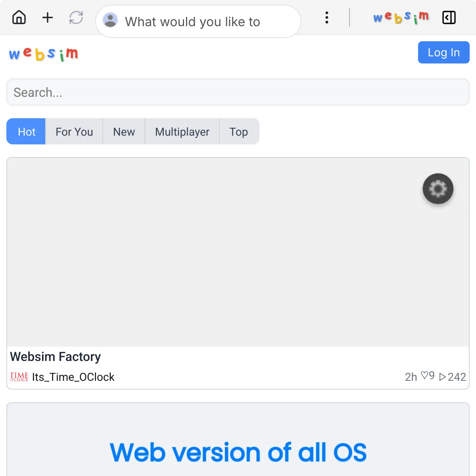Enable the Multiplayer feed filter

(x=182, y=131)
